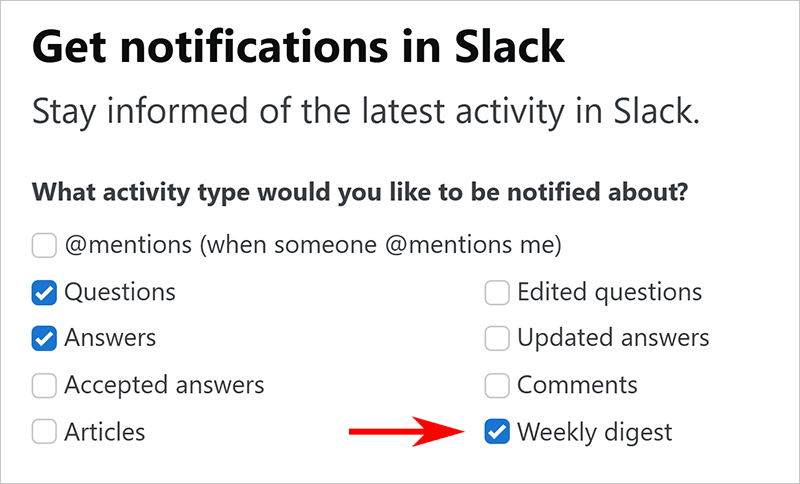Click the "Updated answers" label text
800x484 pixels.
coord(613,339)
